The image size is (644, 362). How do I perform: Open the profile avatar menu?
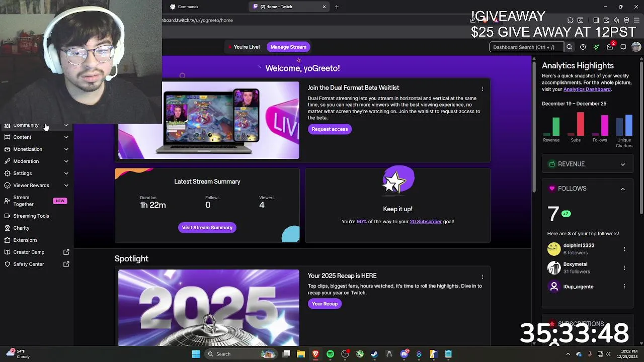click(636, 47)
